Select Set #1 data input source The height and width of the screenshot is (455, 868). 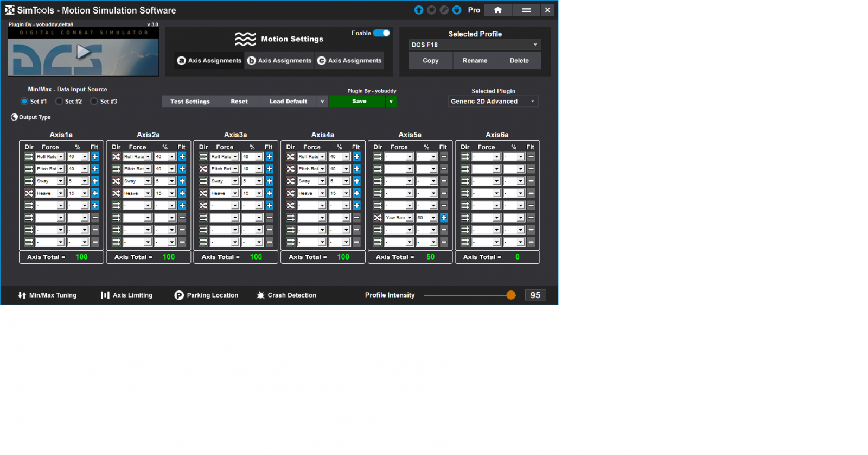(24, 101)
